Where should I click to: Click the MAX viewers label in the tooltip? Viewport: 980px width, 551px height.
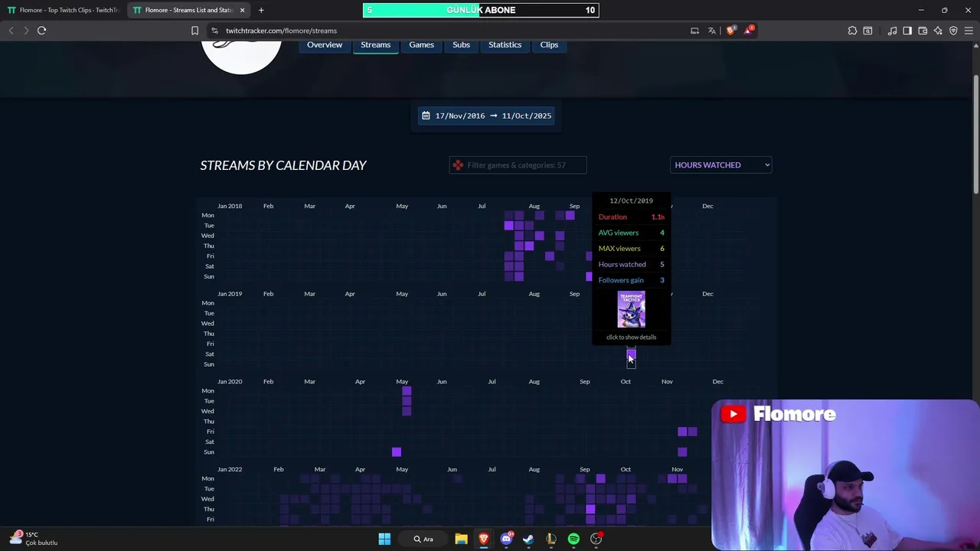point(619,248)
